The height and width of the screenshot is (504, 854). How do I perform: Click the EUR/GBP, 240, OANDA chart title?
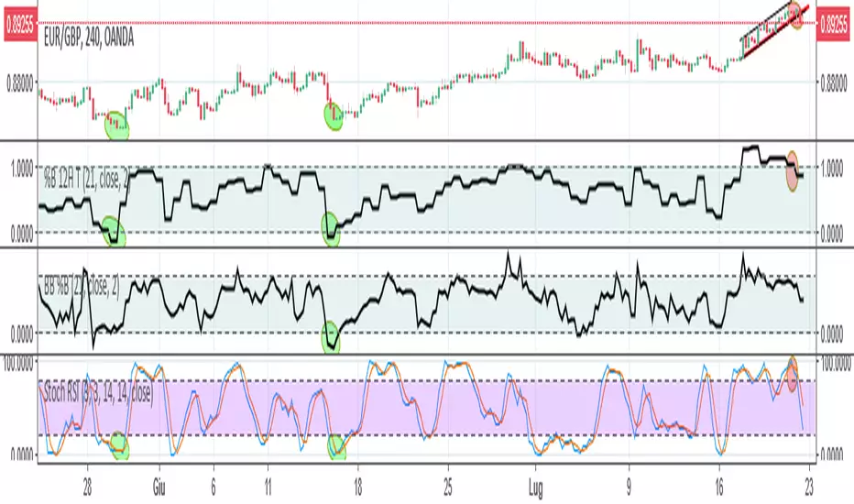89,38
